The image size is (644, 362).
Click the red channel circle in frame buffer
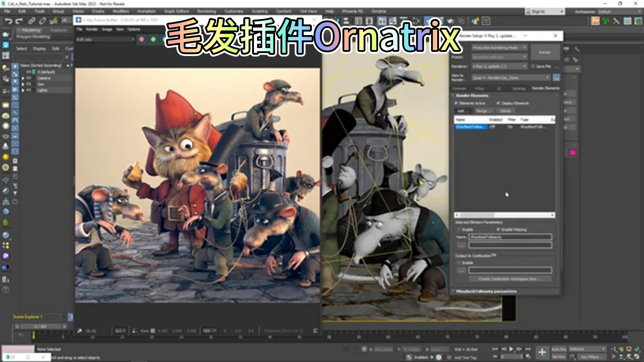[x=142, y=40]
